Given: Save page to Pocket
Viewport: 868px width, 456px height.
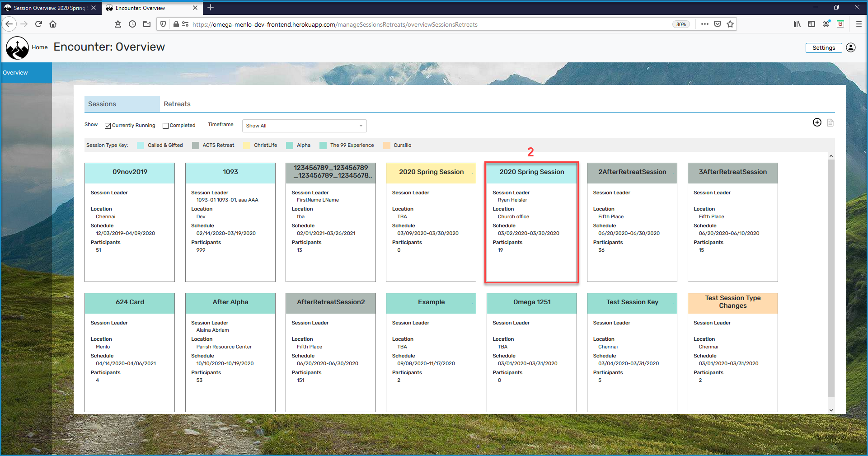Looking at the screenshot, I should coord(718,24).
